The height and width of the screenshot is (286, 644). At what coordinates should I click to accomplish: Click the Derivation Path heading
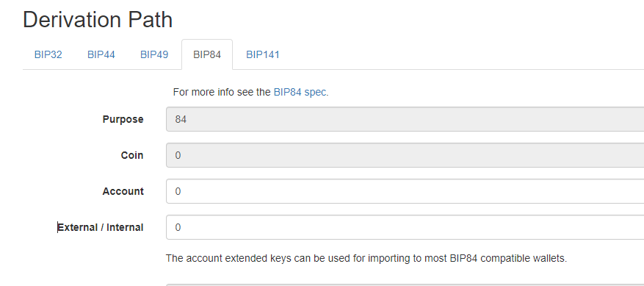98,20
